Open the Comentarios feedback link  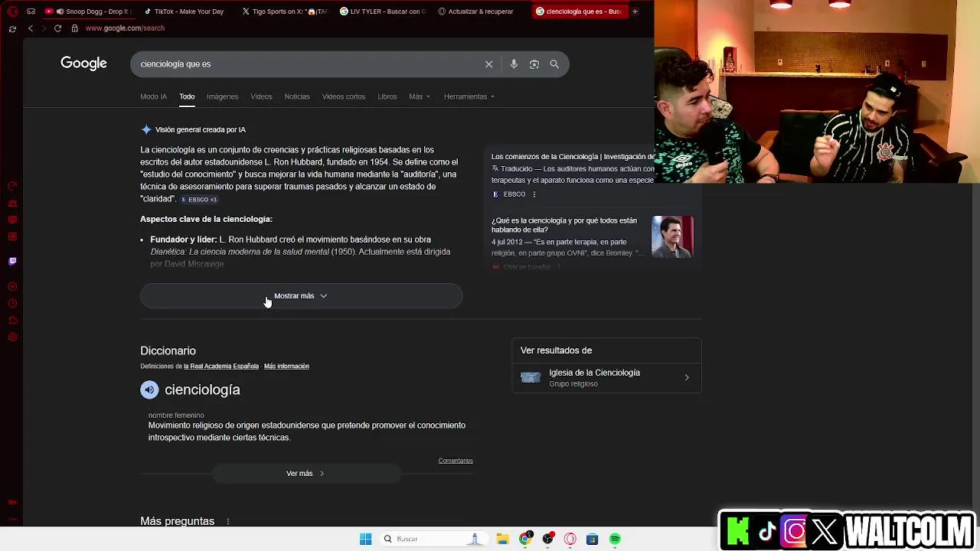[456, 461]
